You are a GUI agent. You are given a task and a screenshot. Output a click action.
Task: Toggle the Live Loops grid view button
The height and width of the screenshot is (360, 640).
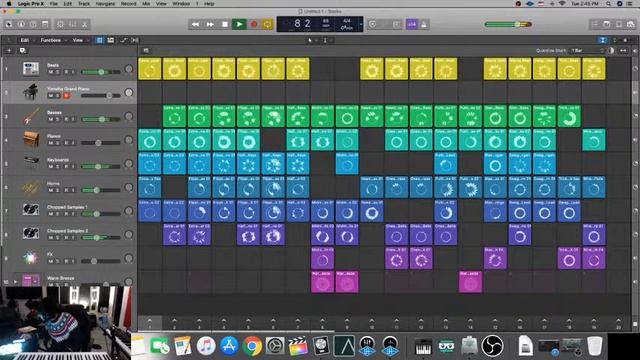tap(100, 40)
